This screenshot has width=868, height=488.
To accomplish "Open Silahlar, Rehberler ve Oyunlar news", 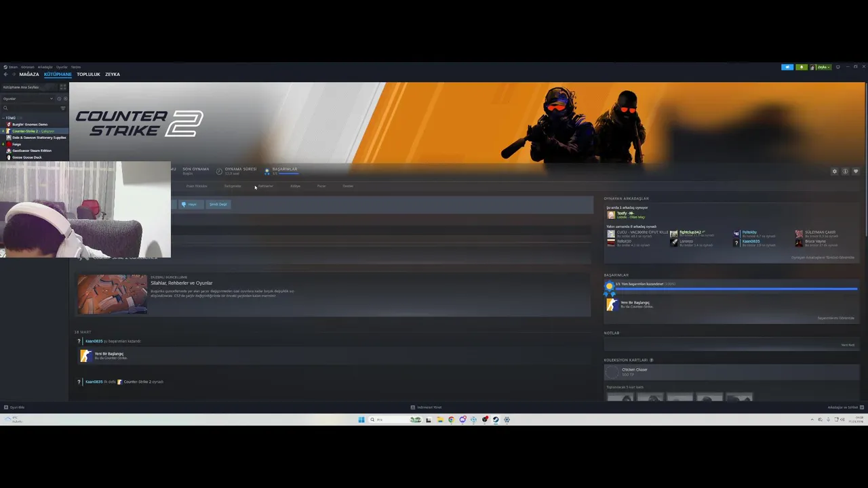I will [181, 283].
